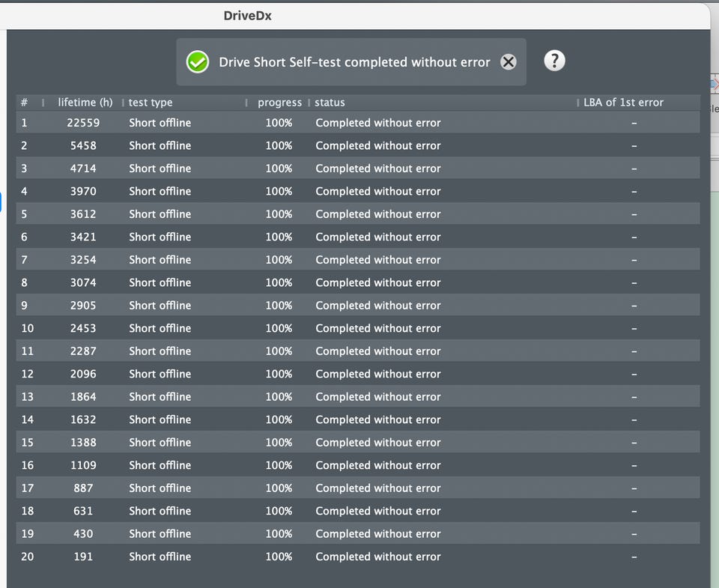Click the self-test completed message text
Viewport: 719px width, 588px height.
click(x=354, y=62)
